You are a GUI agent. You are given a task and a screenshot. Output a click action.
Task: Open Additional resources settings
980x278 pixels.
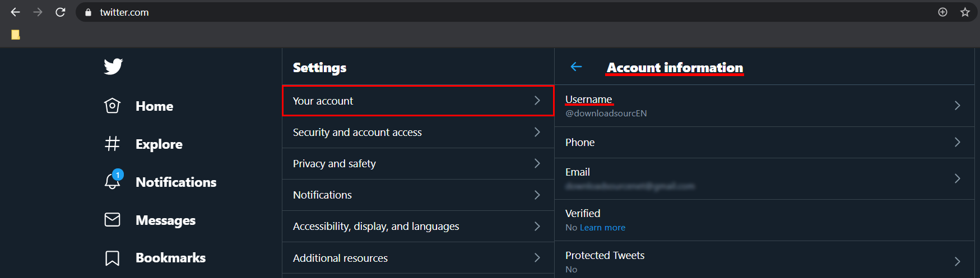point(418,258)
